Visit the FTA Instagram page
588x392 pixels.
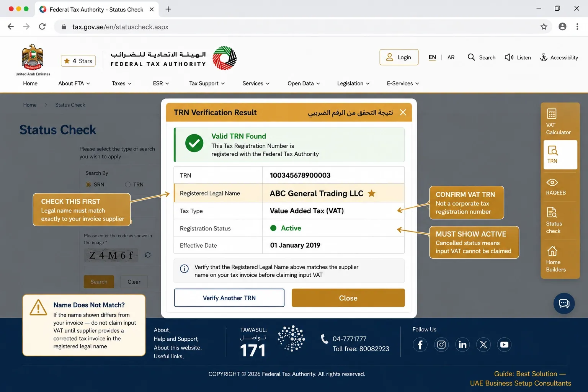point(441,345)
